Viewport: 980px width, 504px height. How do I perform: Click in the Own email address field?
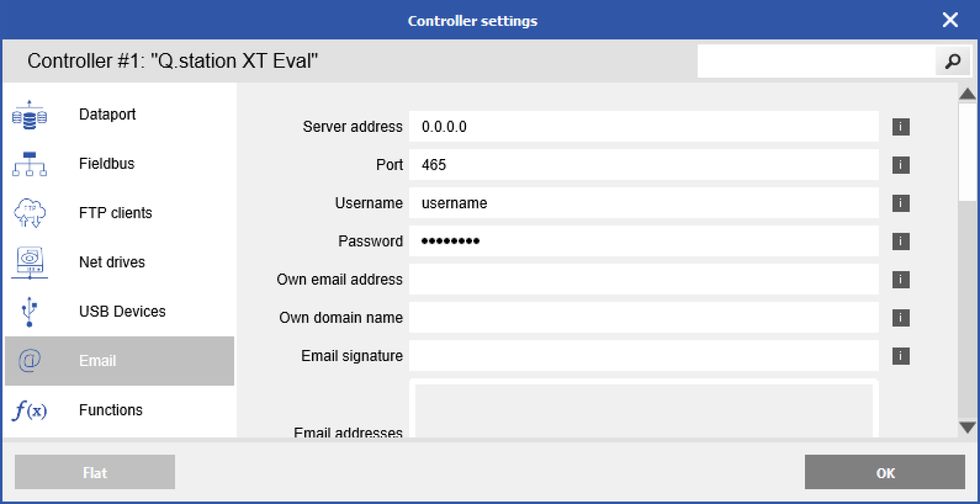(643, 279)
